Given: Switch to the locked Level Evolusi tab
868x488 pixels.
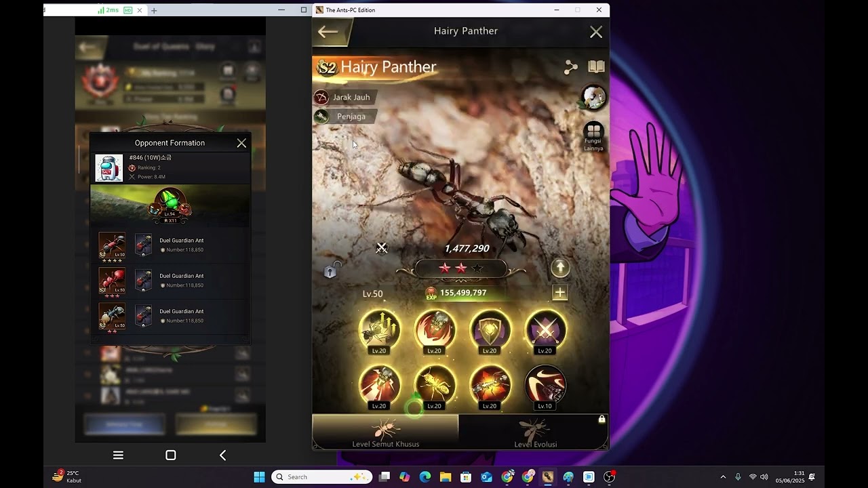Looking at the screenshot, I should click(534, 432).
